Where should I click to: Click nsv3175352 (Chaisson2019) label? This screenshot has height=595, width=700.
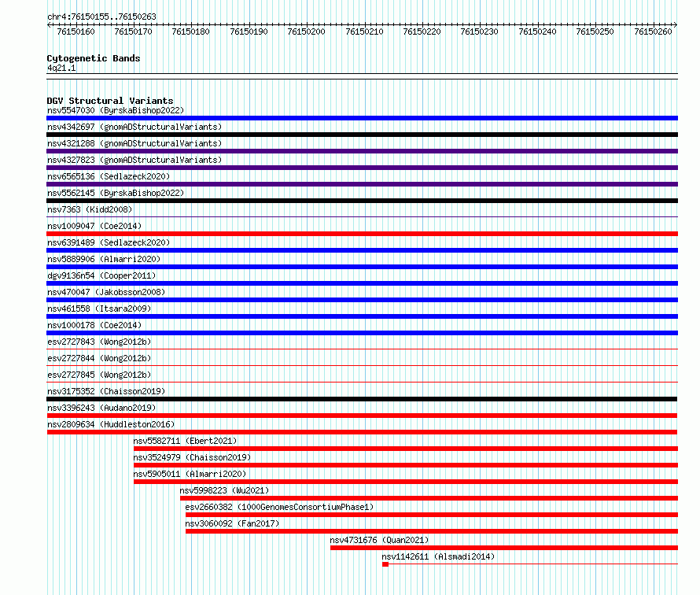(x=106, y=391)
